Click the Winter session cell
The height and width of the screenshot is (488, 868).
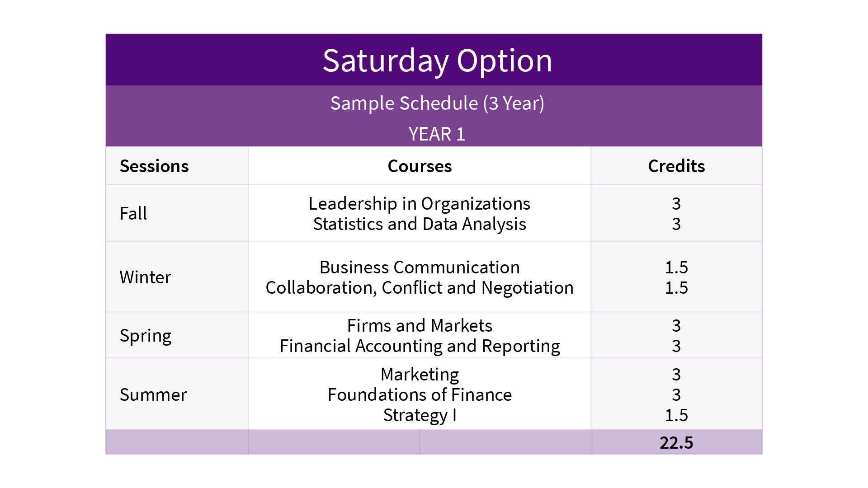point(145,277)
